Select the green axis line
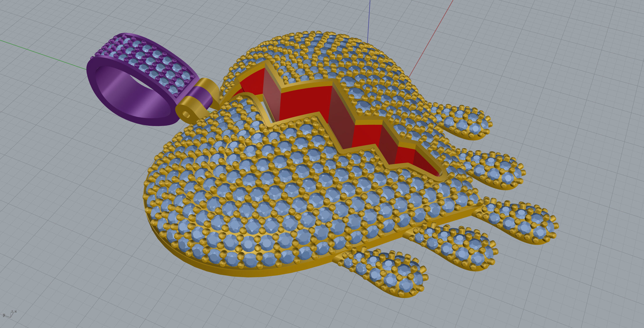 pyautogui.click(x=44, y=55)
